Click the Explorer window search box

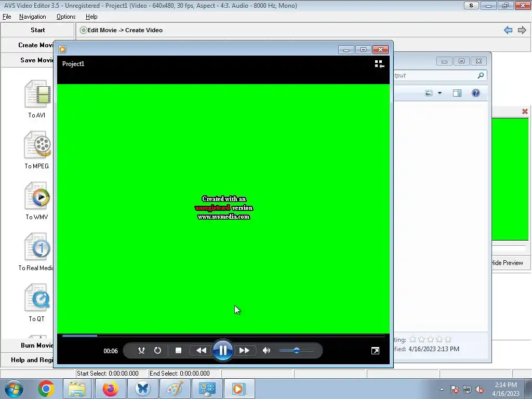point(440,75)
